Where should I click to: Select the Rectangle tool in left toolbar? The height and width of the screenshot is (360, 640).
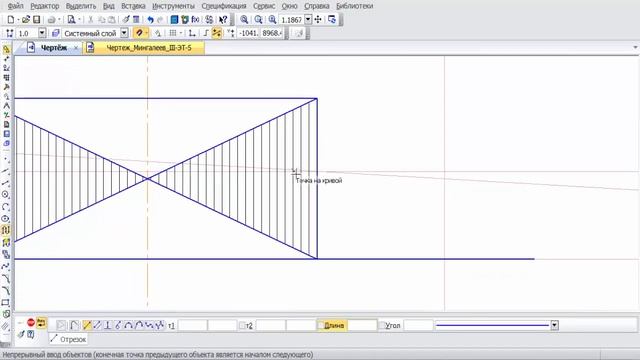click(x=6, y=303)
